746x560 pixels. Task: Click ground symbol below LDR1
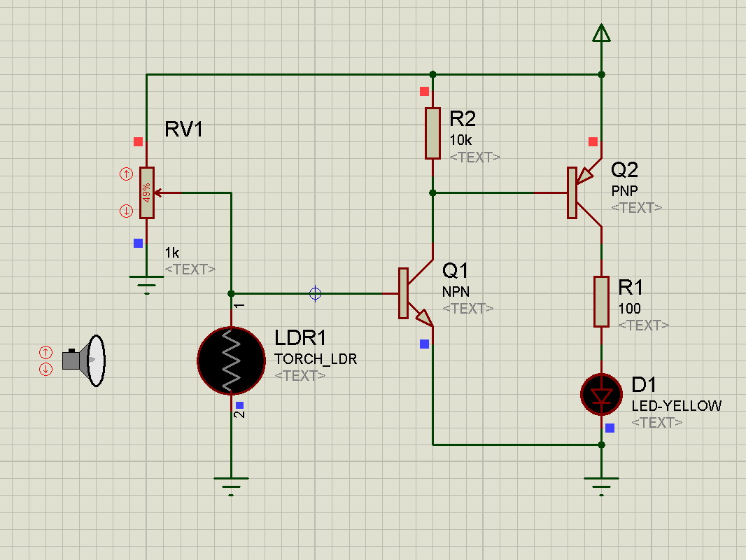pos(231,486)
